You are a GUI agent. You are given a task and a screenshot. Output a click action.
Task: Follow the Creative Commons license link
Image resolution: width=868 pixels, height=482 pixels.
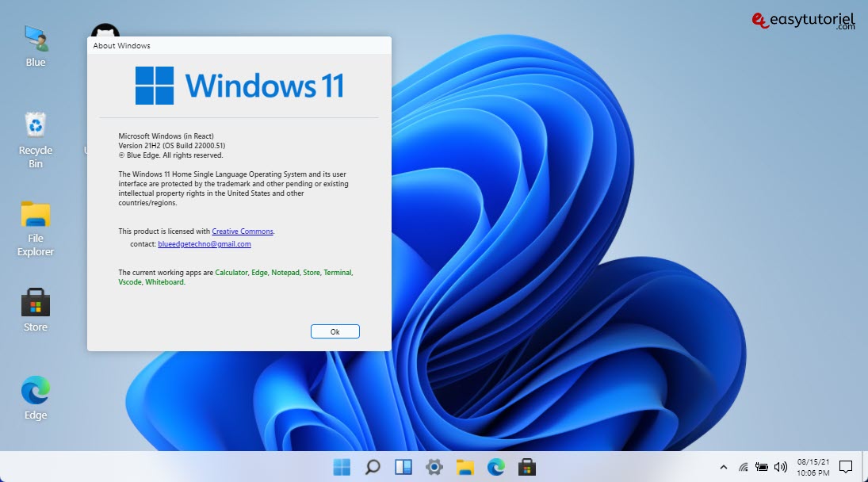[243, 231]
